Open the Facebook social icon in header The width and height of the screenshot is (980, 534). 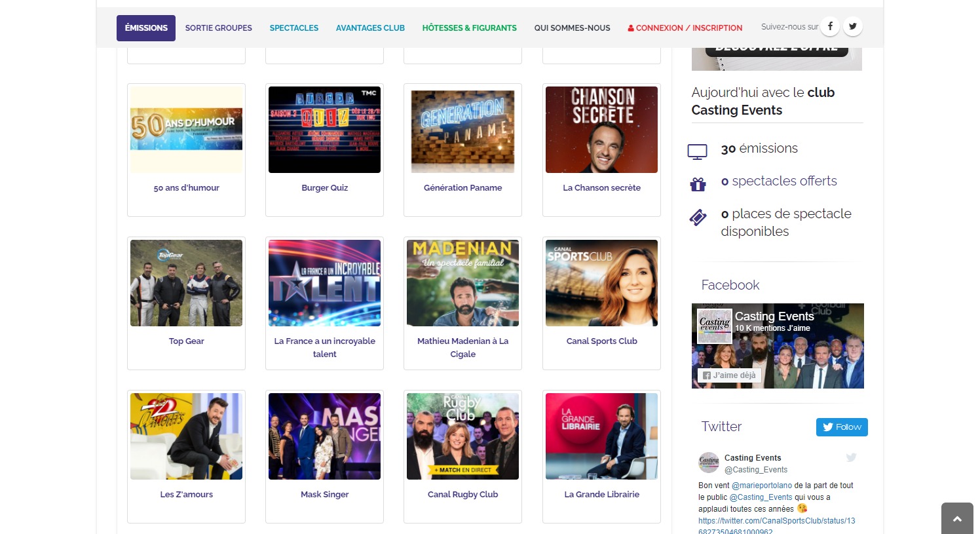coord(830,26)
